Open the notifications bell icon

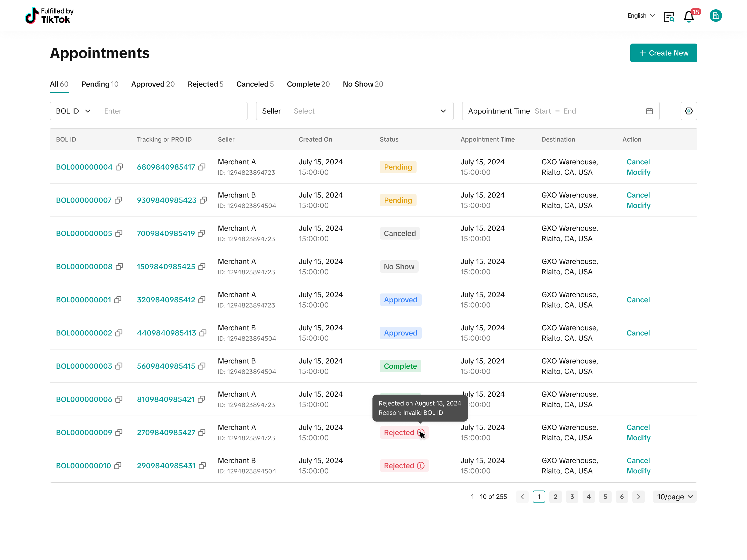pyautogui.click(x=689, y=16)
